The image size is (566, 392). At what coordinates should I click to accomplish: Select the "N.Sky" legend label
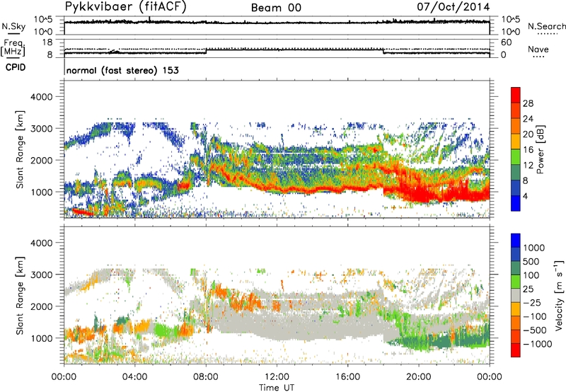pyautogui.click(x=13, y=26)
